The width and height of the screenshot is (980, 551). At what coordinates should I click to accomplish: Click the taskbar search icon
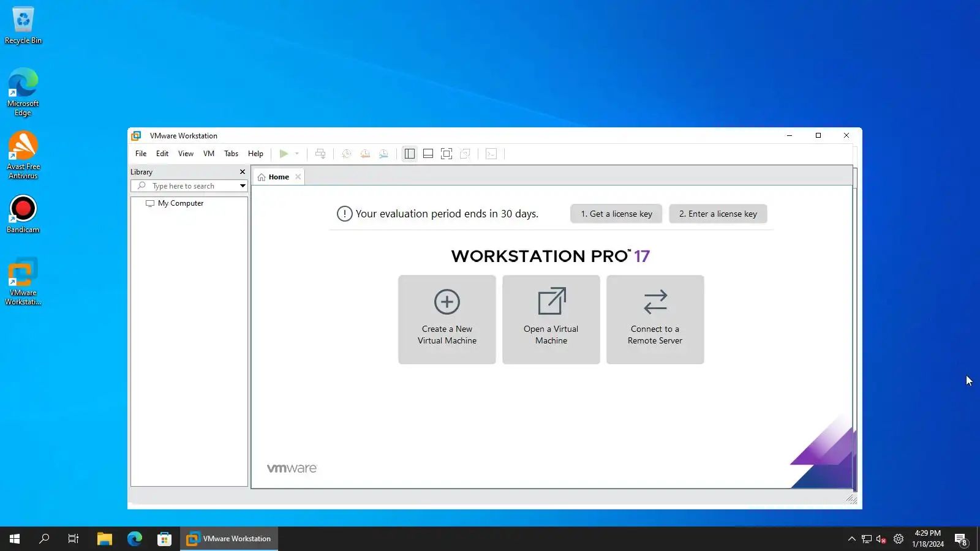click(x=44, y=539)
